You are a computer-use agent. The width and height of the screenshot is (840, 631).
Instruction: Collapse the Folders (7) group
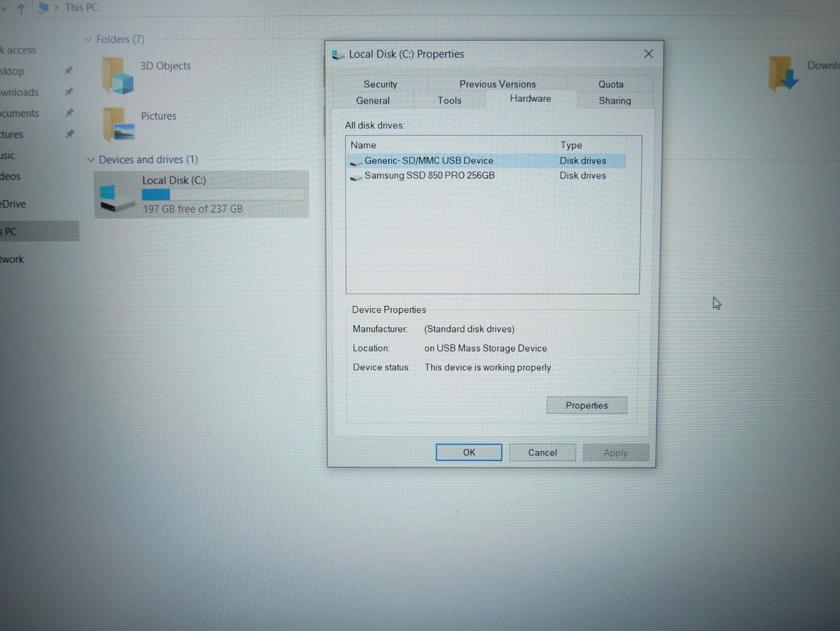[88, 39]
